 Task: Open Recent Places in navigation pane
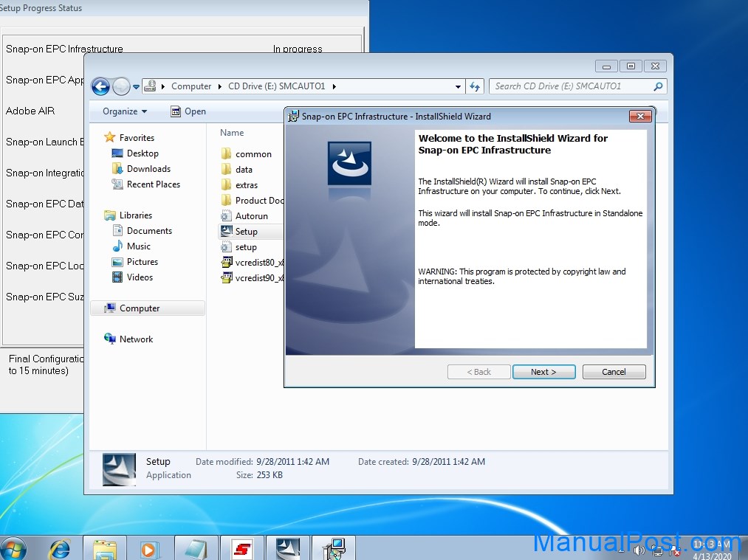(x=153, y=184)
